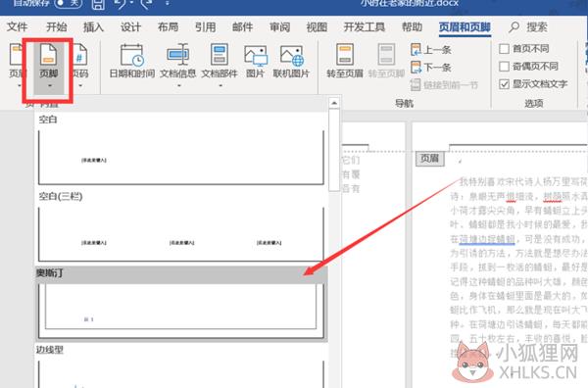Switch to the 插入 tab
The width and height of the screenshot is (588, 388).
(93, 27)
